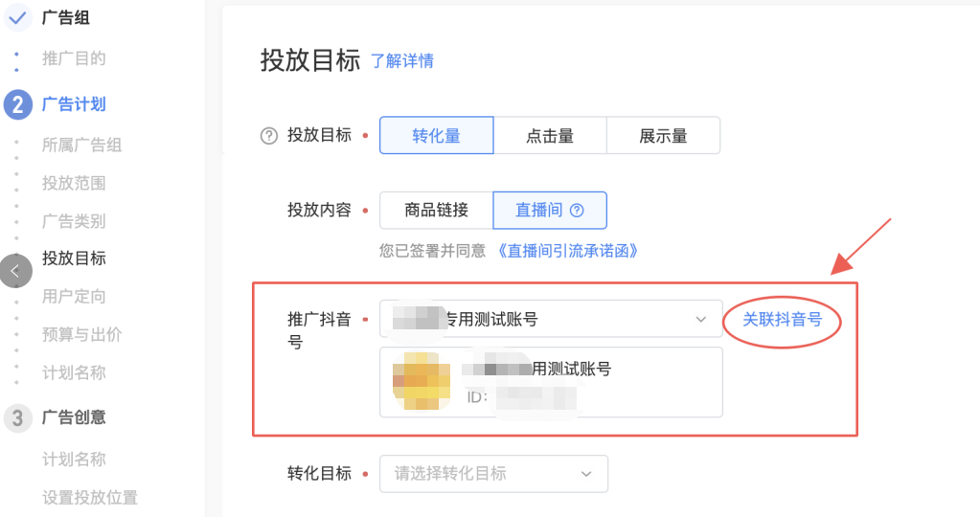Open the 了解详情 link

point(402,61)
